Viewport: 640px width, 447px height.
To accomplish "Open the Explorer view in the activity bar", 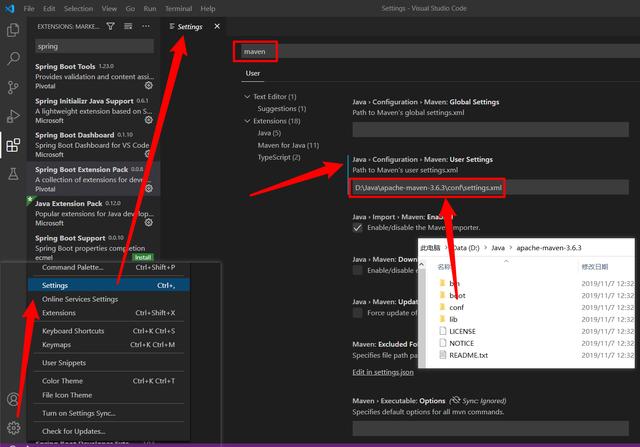I will (x=13, y=30).
